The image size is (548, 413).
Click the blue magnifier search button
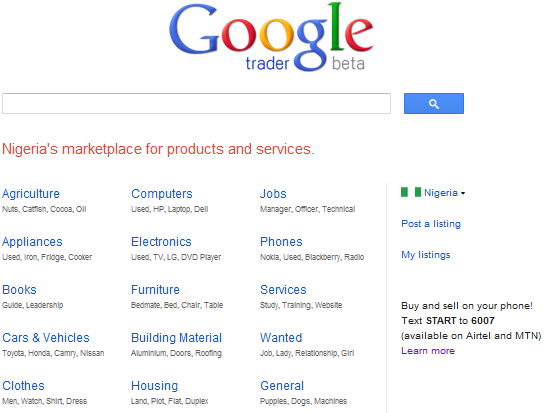[434, 103]
